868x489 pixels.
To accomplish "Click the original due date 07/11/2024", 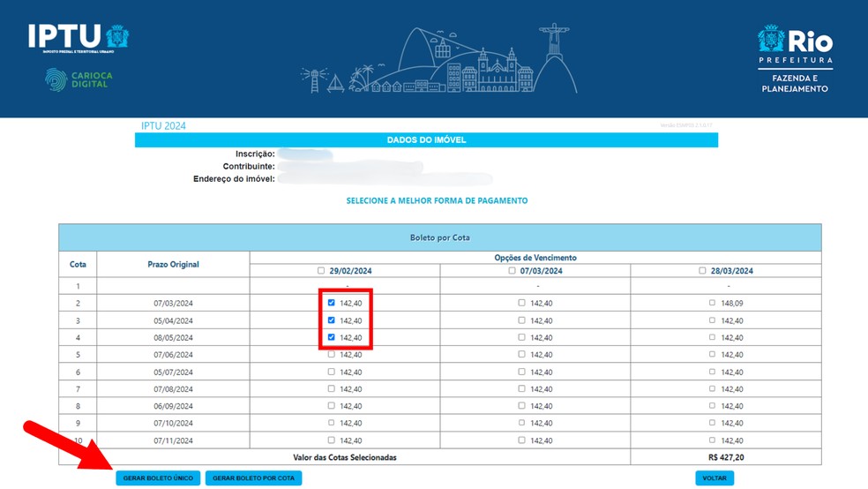I will tap(173, 440).
